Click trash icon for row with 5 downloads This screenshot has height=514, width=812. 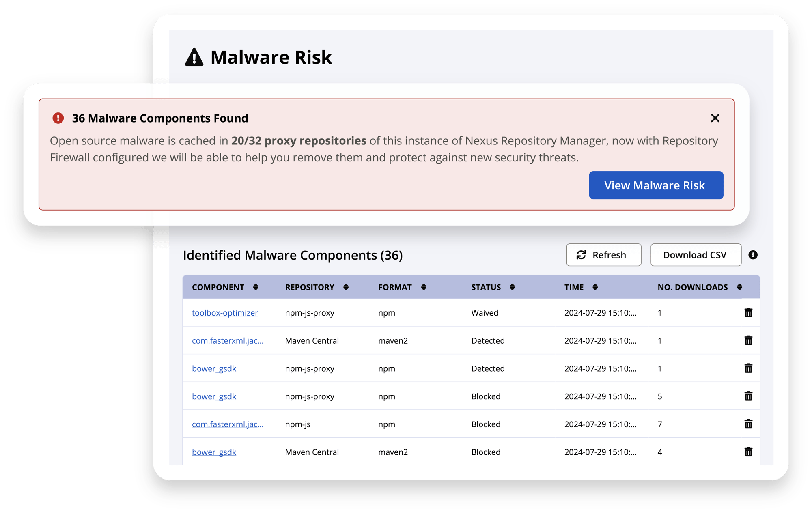pyautogui.click(x=748, y=396)
